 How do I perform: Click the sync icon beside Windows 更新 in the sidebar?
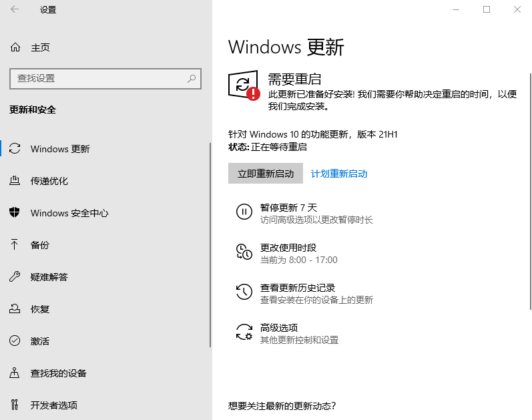[x=15, y=148]
